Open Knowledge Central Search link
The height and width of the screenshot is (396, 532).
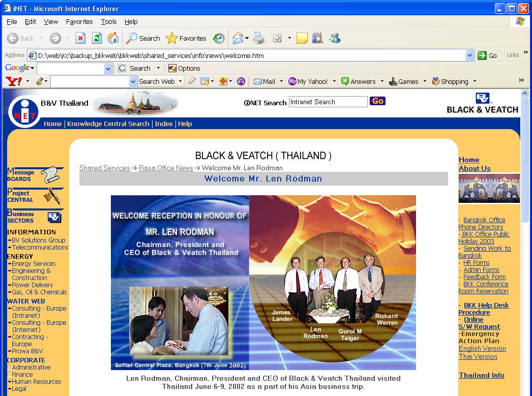[x=108, y=124]
